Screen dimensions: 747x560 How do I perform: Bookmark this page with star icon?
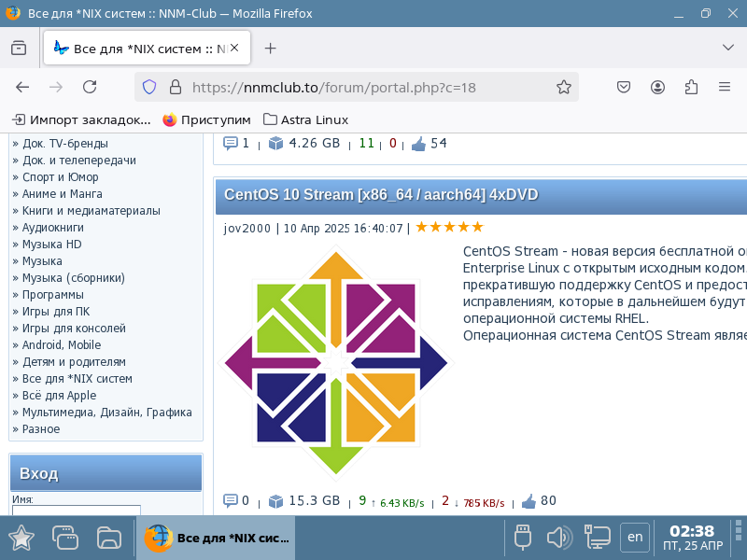click(563, 87)
